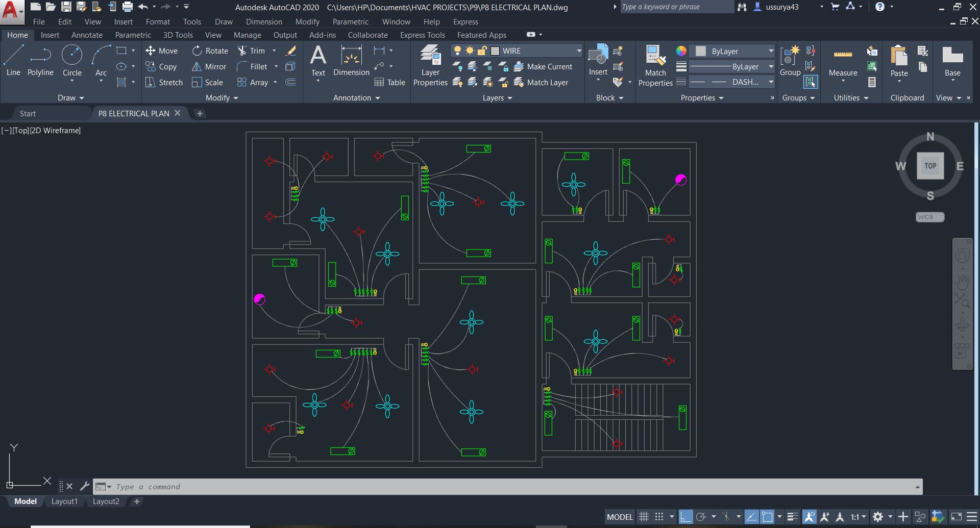Screen dimensions: 980x528
Task: Open the Annotate ribbon tab
Action: click(x=87, y=35)
